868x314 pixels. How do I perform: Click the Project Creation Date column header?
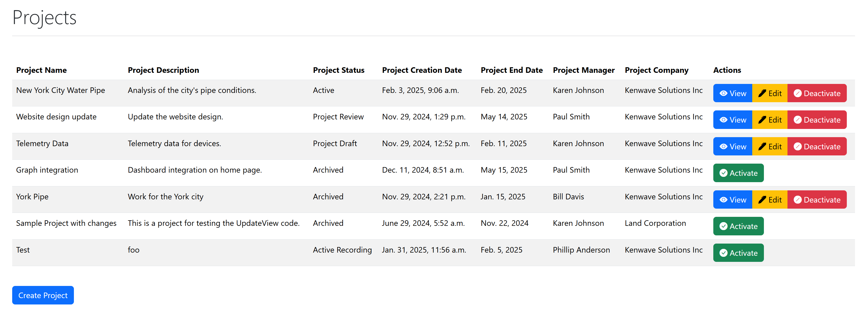[421, 70]
